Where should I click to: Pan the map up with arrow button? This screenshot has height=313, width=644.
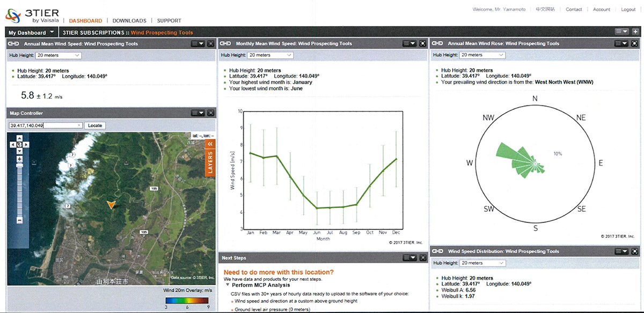click(x=19, y=138)
